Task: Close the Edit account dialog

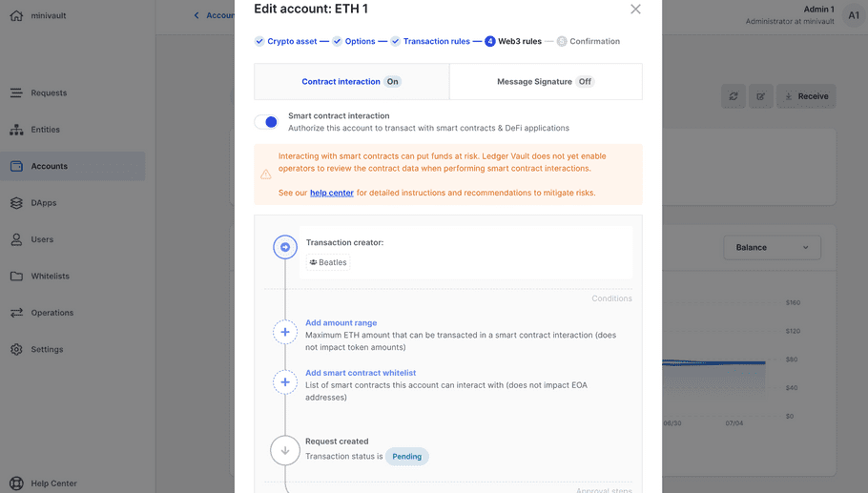Action: (x=635, y=10)
